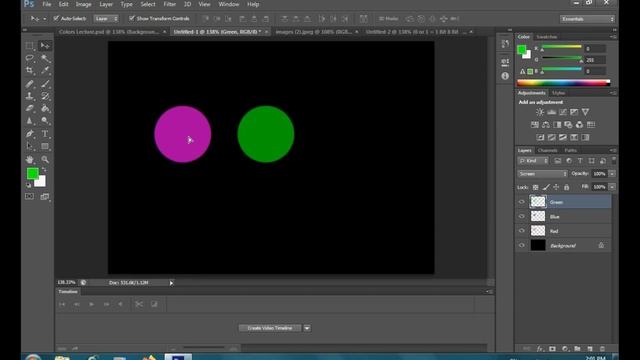Toggle Show Transform Controls checkbox
This screenshot has width=640, height=360.
pyautogui.click(x=131, y=18)
